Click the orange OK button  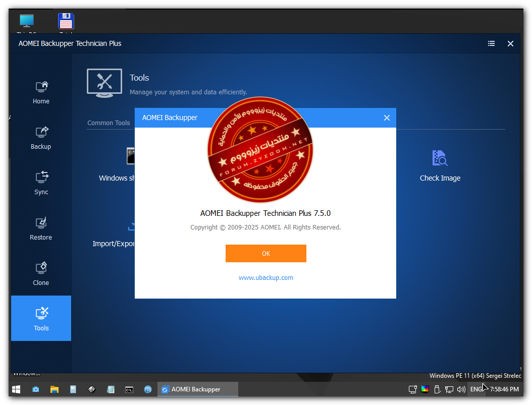(265, 253)
